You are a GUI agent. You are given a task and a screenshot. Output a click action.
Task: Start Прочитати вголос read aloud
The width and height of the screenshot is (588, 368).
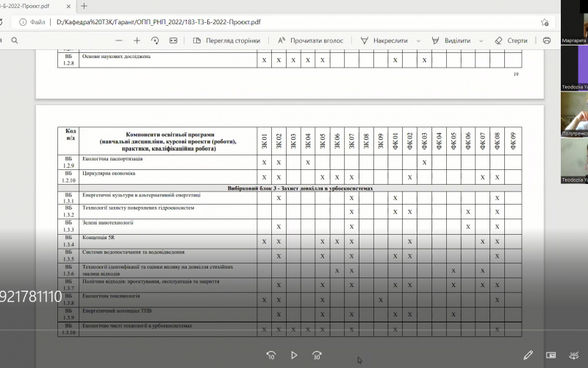click(310, 40)
